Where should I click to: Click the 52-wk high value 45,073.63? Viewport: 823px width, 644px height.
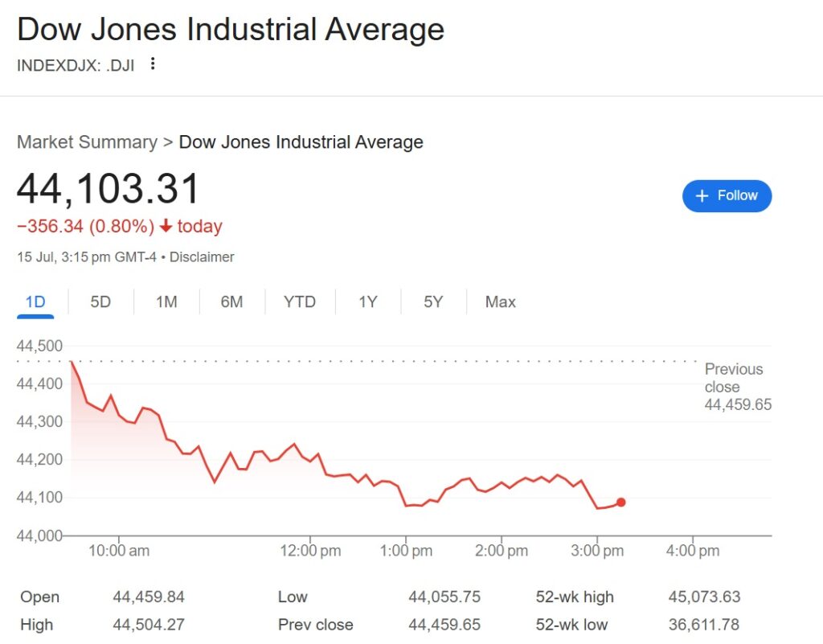pyautogui.click(x=704, y=597)
